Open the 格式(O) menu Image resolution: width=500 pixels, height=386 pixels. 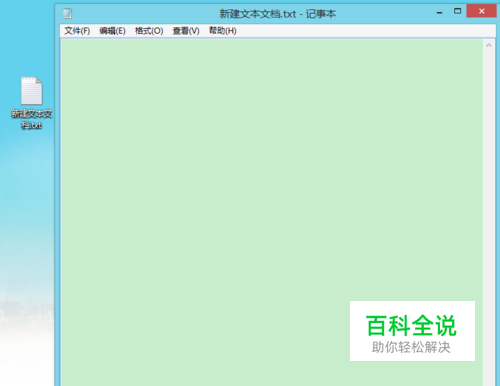[149, 31]
